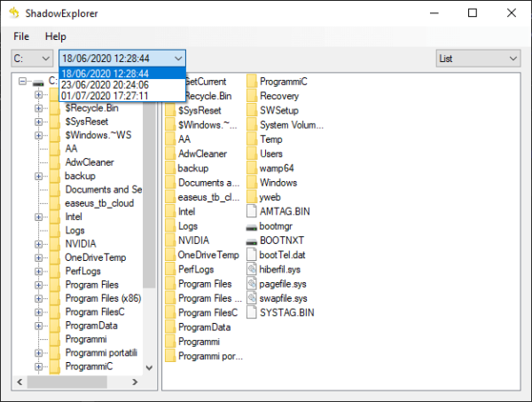Screen dimensions: 532x402
Task: Click the $SysReset folder icon in list
Action: (170, 110)
